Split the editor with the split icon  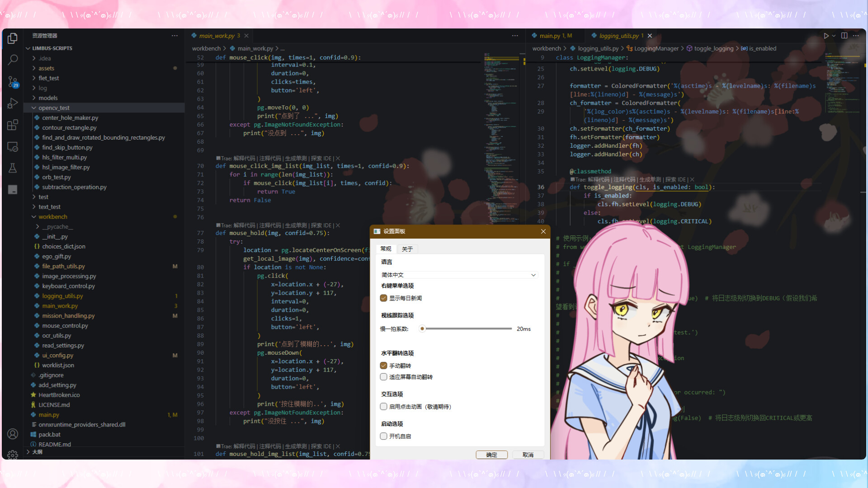(844, 35)
